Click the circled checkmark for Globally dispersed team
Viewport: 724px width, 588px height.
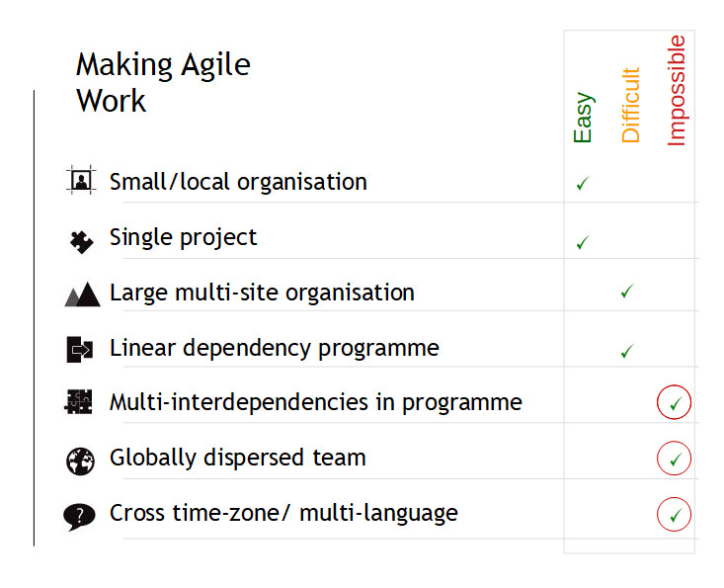coord(674,459)
